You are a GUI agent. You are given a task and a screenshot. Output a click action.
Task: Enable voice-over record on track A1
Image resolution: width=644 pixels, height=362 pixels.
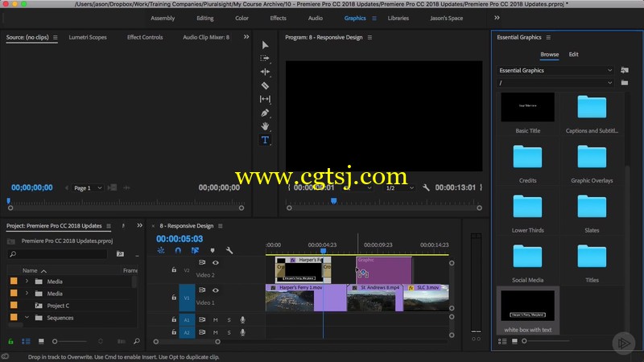click(x=243, y=319)
